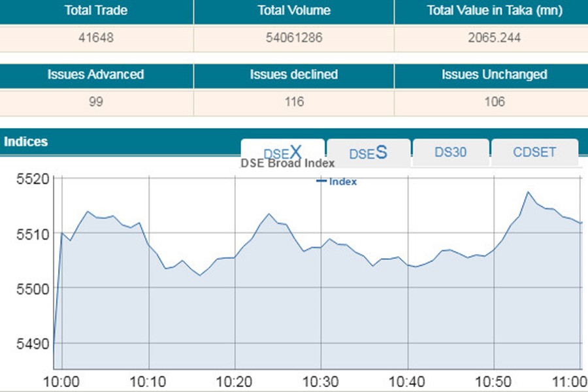The image size is (588, 392).
Task: Click the 10:30 time axis label
Action: tap(320, 382)
